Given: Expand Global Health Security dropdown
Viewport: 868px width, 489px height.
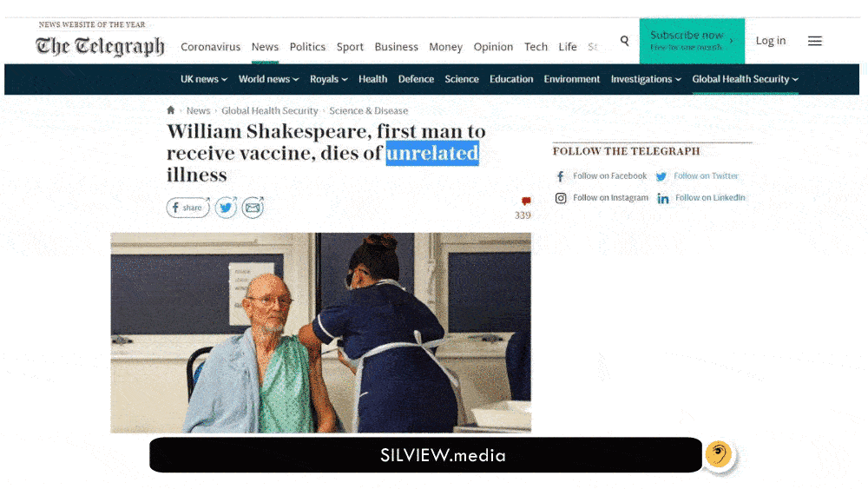Looking at the screenshot, I should [745, 79].
